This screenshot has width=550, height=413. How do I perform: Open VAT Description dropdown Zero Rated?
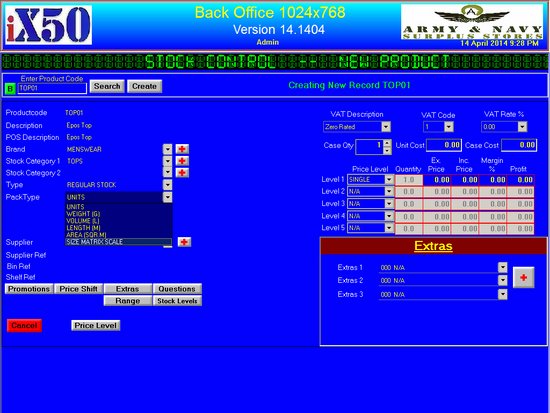[386, 127]
